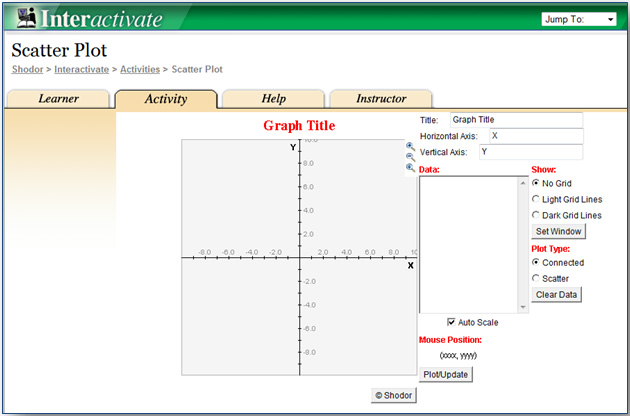Follow the Activities breadcrumb link
The image size is (630, 416).
(140, 70)
